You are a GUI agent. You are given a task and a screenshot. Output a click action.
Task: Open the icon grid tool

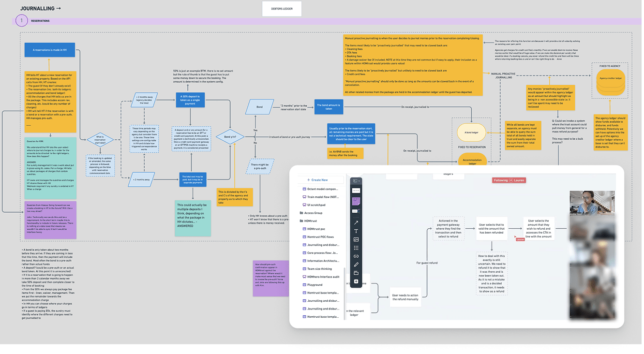pos(356,248)
